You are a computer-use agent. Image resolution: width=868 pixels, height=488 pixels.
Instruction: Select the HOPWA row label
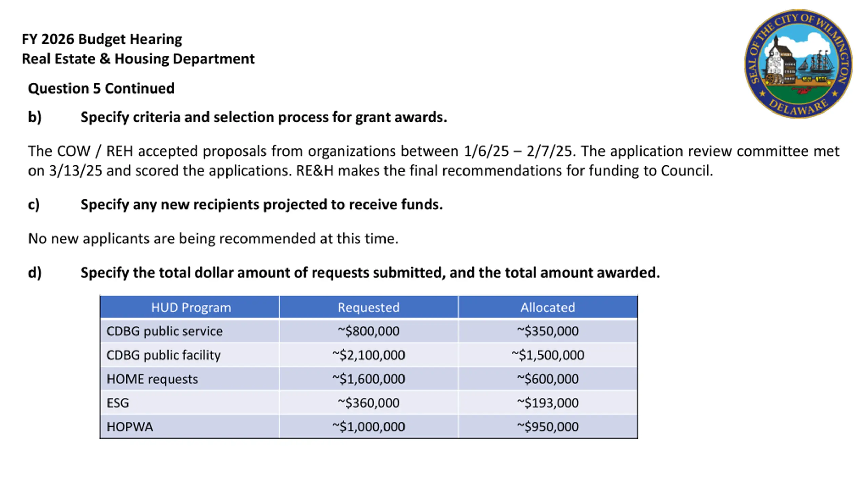point(130,427)
